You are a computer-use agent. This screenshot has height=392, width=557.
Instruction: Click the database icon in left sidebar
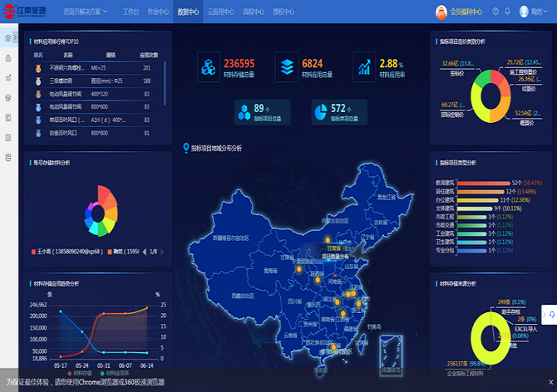[x=8, y=157]
